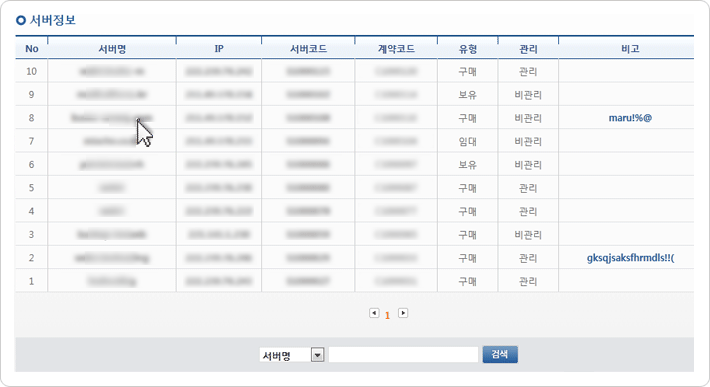Go to next page with right arrow
The width and height of the screenshot is (710, 387).
click(x=403, y=313)
